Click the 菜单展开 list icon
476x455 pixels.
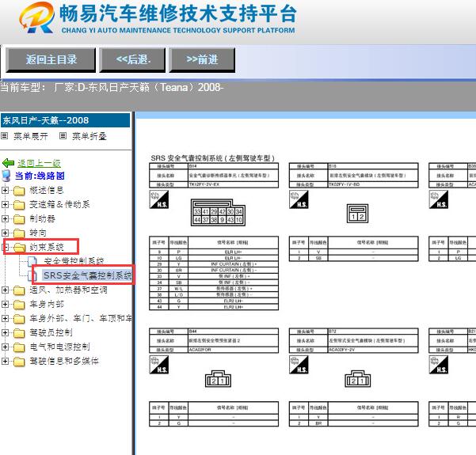(4, 136)
